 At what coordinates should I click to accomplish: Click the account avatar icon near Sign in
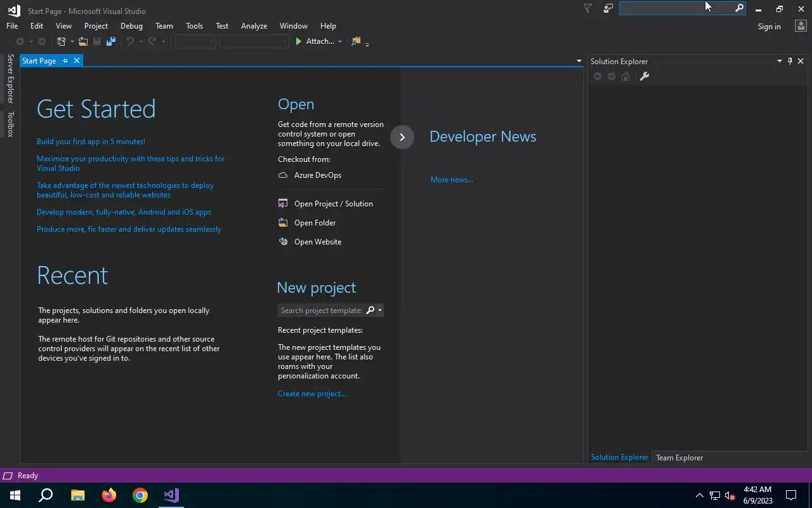[800, 26]
